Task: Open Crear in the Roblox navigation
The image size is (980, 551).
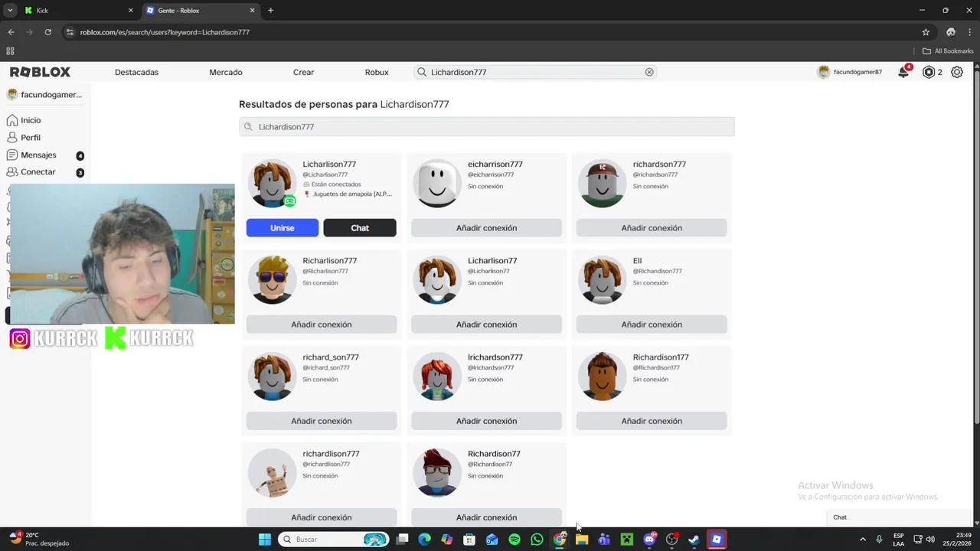Action: click(x=303, y=72)
